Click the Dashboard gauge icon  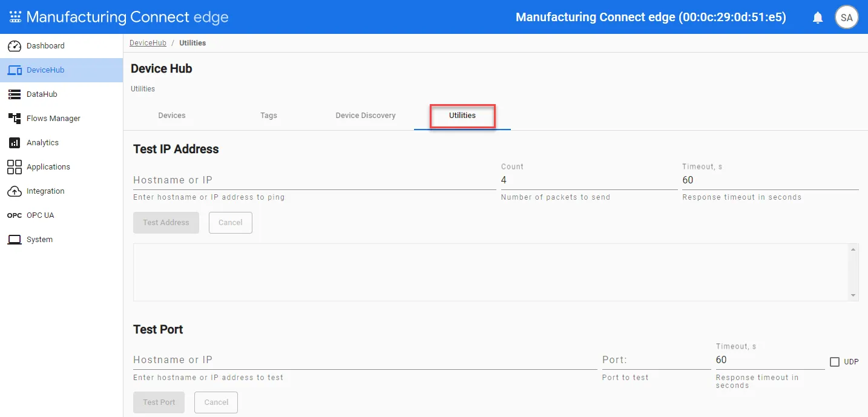15,46
